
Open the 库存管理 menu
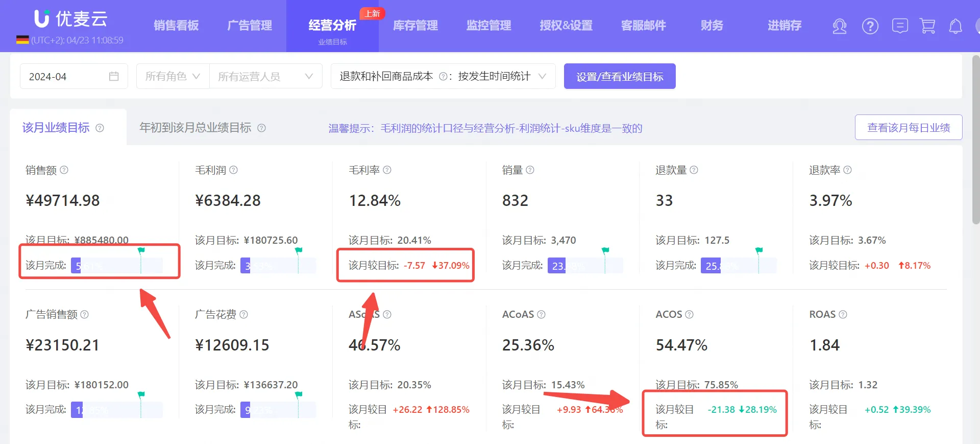click(415, 26)
